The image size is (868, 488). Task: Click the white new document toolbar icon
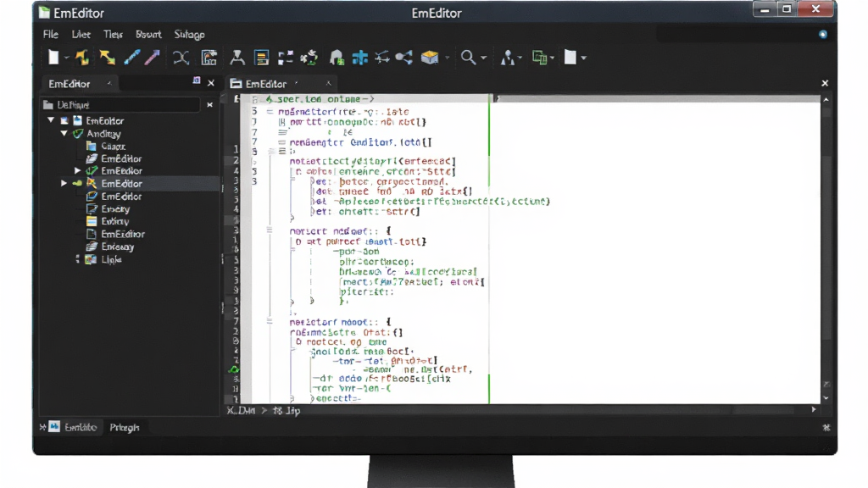[x=53, y=57]
